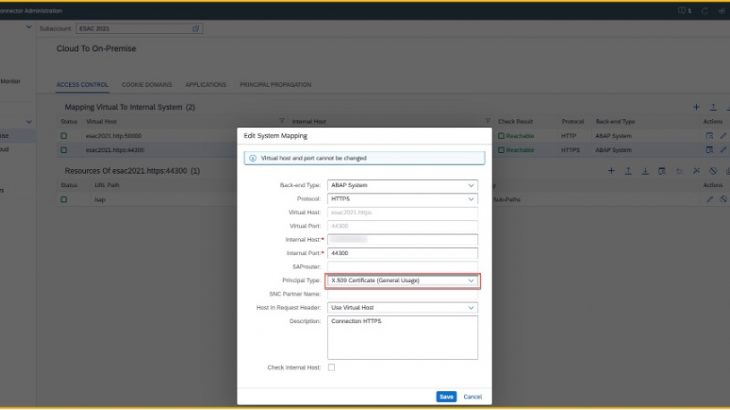This screenshot has height=410, width=730.
Task: Import system mappings with upload icon
Action: (713, 107)
